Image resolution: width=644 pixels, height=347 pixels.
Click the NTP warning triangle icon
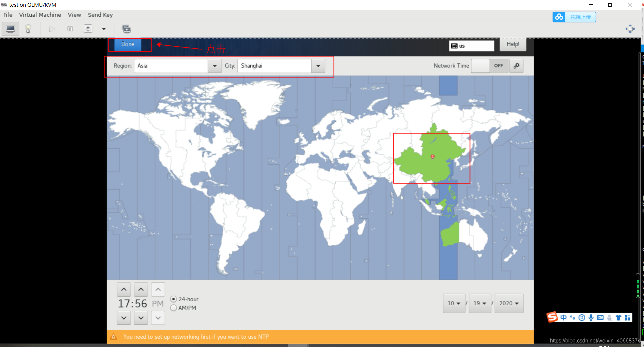113,337
